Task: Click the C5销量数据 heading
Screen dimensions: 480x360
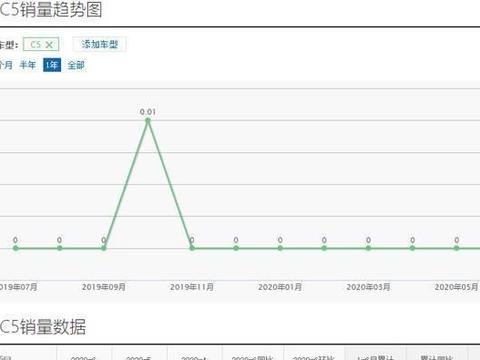Action: click(x=43, y=326)
